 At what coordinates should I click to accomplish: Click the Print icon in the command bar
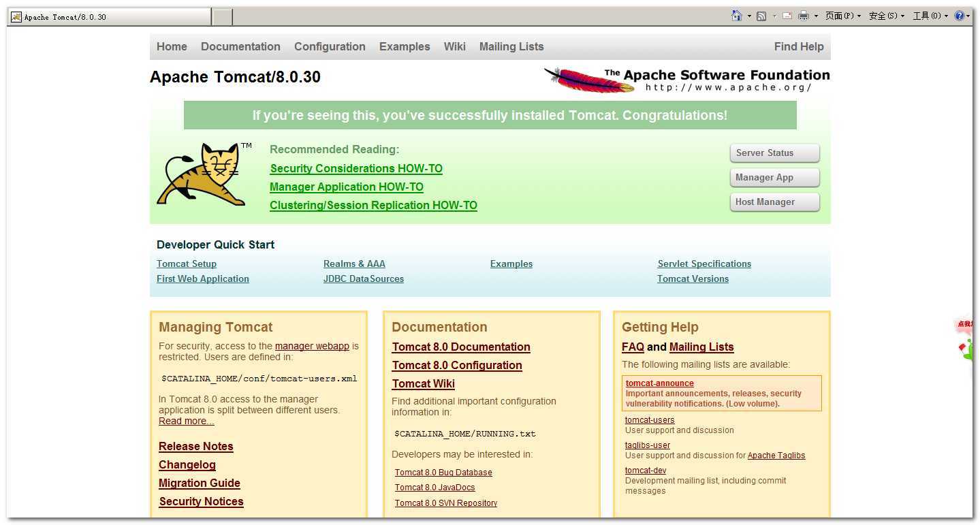(x=804, y=16)
